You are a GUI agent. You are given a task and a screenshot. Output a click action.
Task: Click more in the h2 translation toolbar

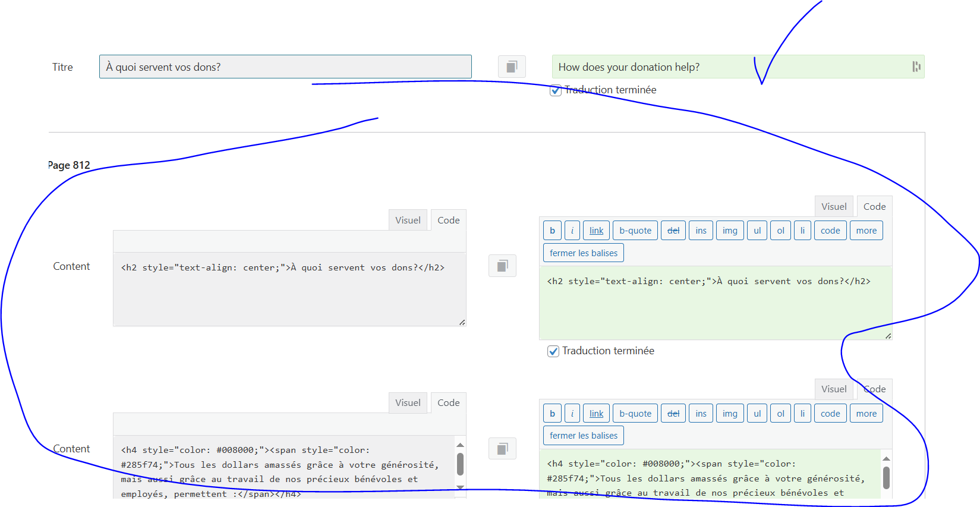pos(866,231)
